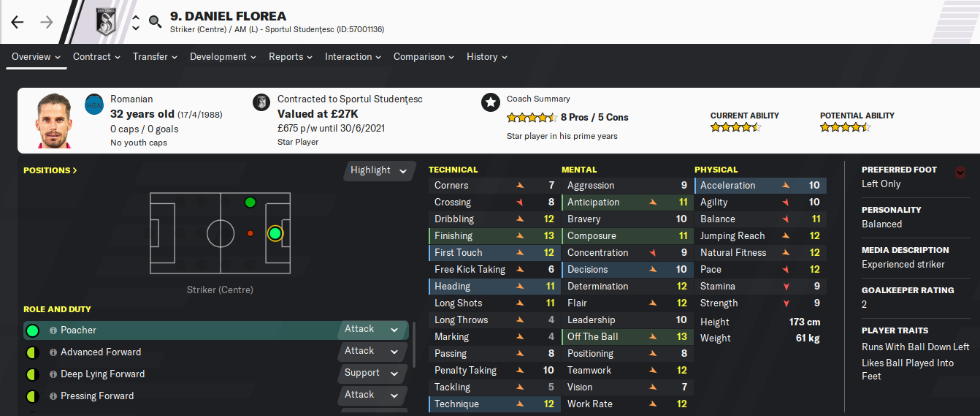The width and height of the screenshot is (980, 416).
Task: Open the magnifying glass search icon
Action: [x=155, y=22]
